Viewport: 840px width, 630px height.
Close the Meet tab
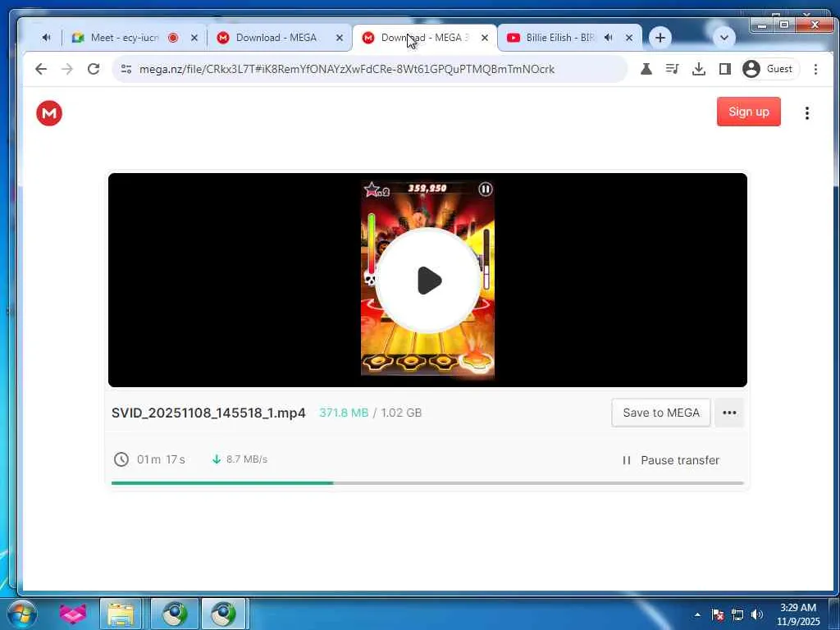point(194,38)
